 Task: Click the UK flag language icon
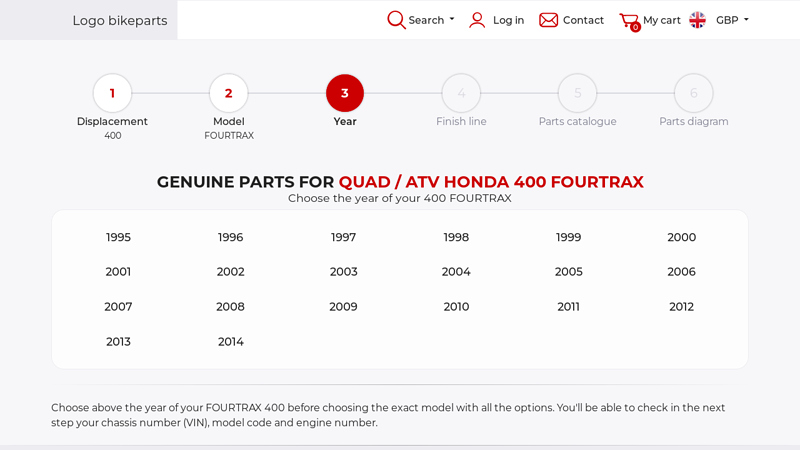point(697,20)
